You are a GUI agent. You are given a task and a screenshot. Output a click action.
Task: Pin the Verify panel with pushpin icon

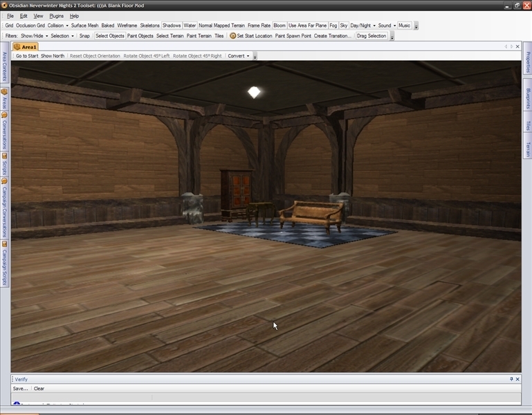(x=512, y=379)
